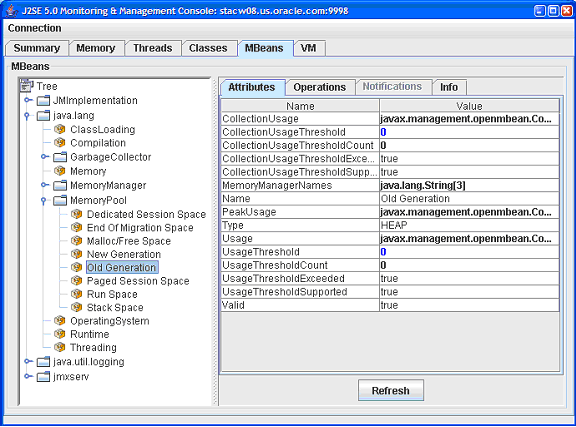
Task: Expand the GarbageCollector node handle
Action: coord(44,157)
